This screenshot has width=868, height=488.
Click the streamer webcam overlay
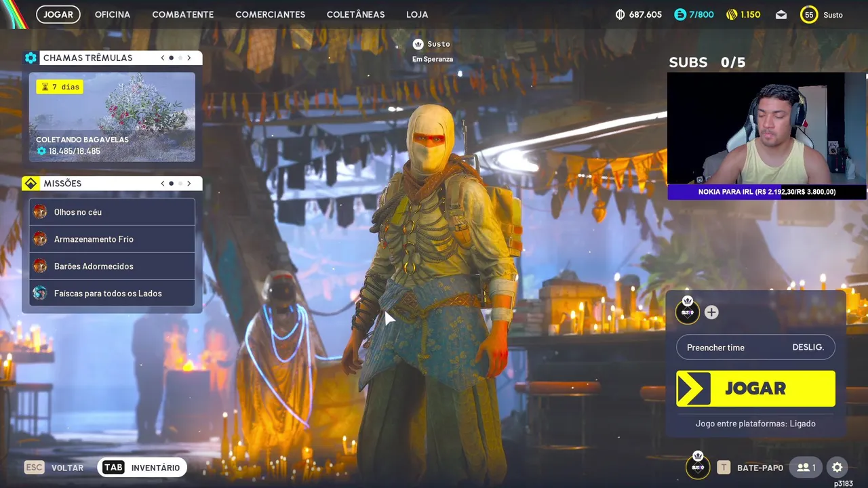click(x=766, y=129)
